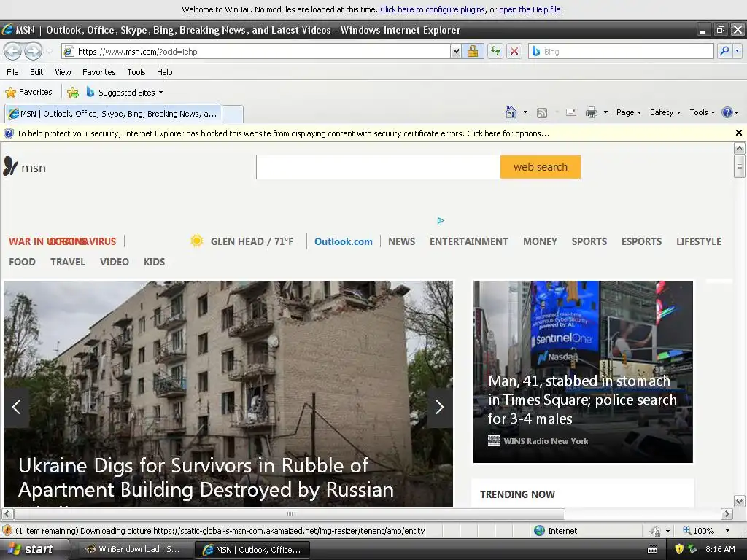Viewport: 747px width, 560px height.
Task: Advance to next carousel slide arrow
Action: (440, 407)
